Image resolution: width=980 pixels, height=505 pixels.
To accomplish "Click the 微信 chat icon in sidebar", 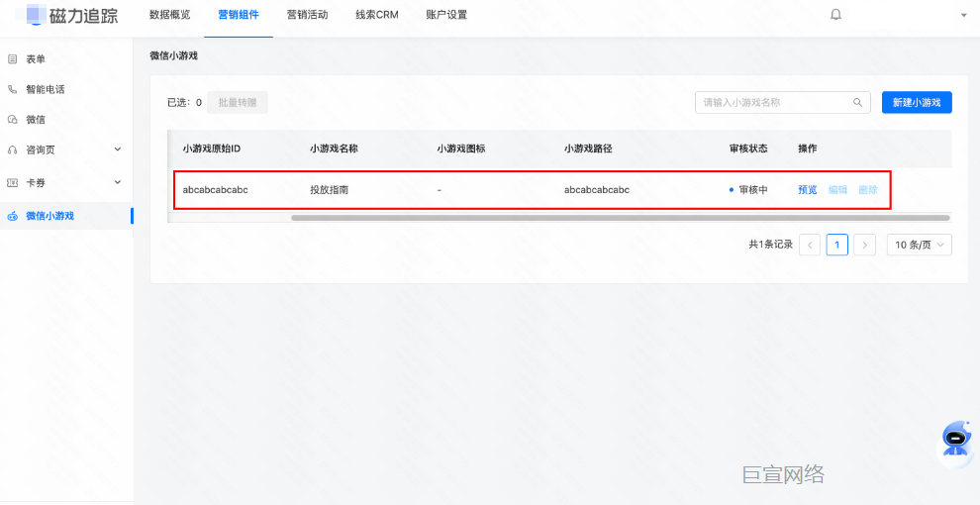I will (12, 120).
